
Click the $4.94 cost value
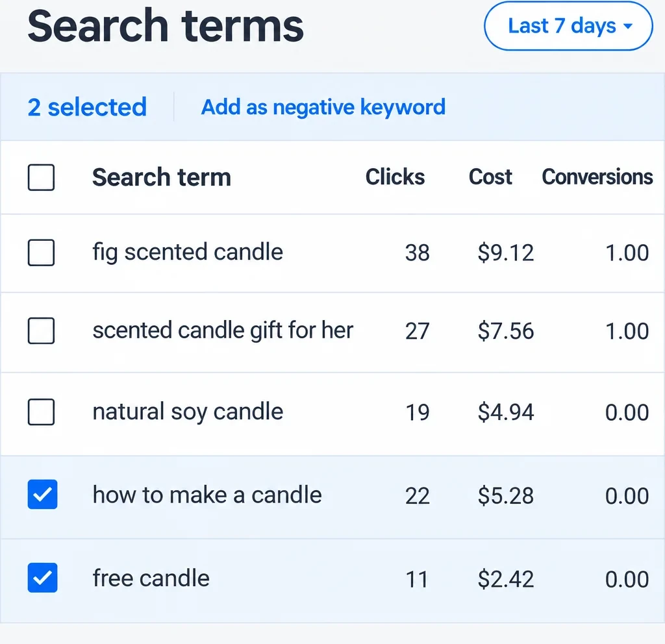(505, 412)
